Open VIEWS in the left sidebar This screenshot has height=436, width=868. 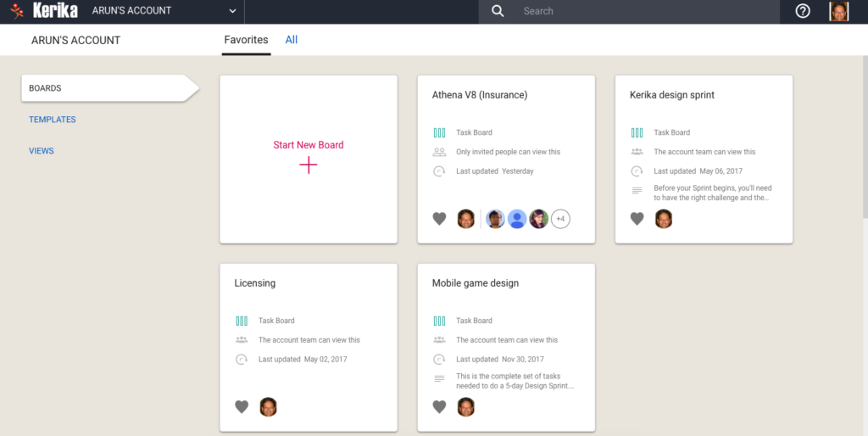42,151
